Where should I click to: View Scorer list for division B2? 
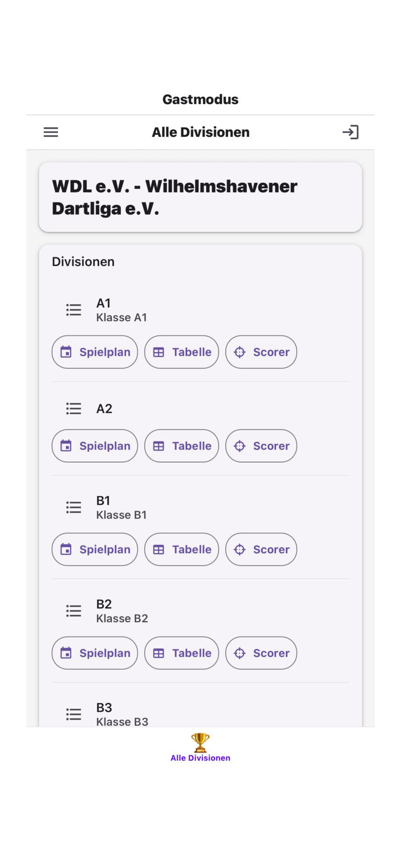pos(261,653)
